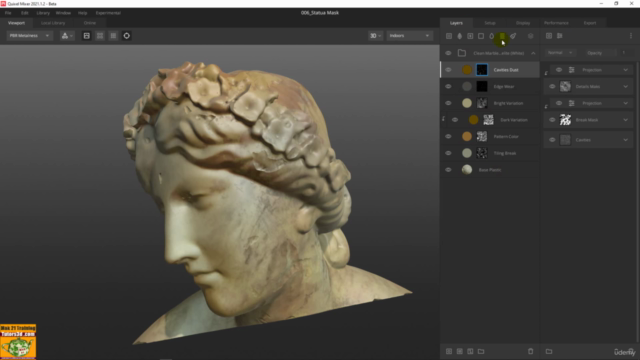Image resolution: width=640 pixels, height=360 pixels.
Task: Click the smart material cube icon
Action: [x=530, y=36]
